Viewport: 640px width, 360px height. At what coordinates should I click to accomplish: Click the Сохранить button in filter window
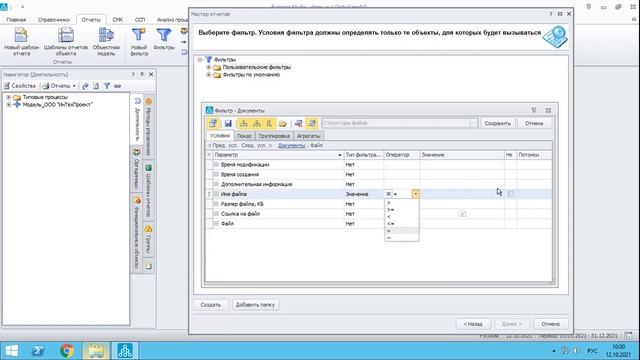pyautogui.click(x=498, y=123)
